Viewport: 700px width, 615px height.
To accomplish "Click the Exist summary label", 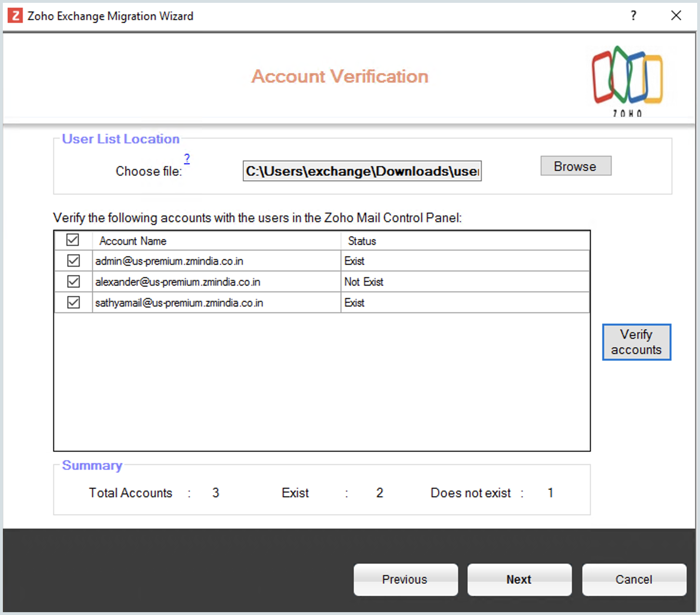I will [295, 493].
